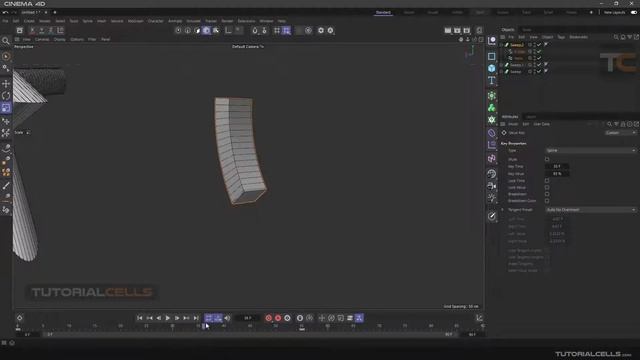The width and height of the screenshot is (640, 360).
Task: Open the Custom mode dropdown in Attributes
Action: pos(620,133)
